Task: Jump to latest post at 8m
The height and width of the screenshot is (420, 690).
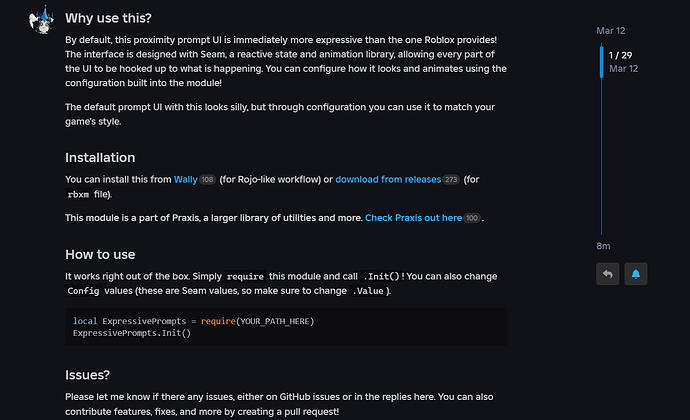Action: pyautogui.click(x=603, y=246)
